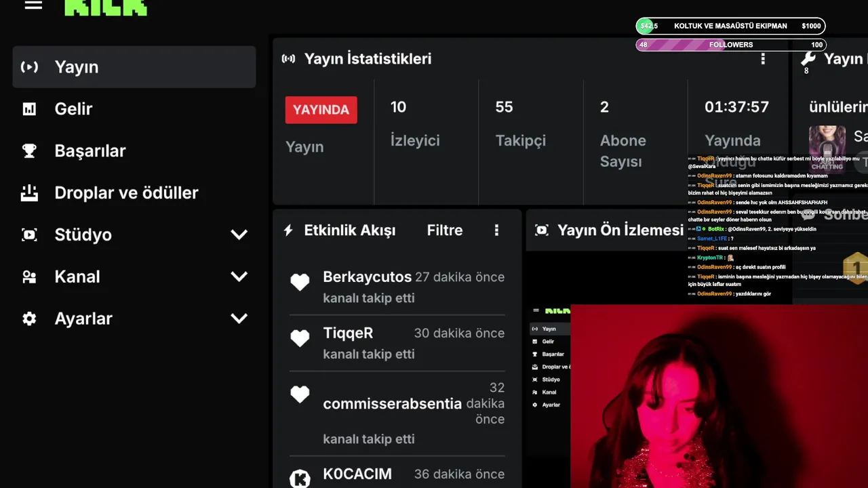This screenshot has height=488, width=868.
Task: Click the FOLLOWERS goal progress bar
Action: point(730,45)
